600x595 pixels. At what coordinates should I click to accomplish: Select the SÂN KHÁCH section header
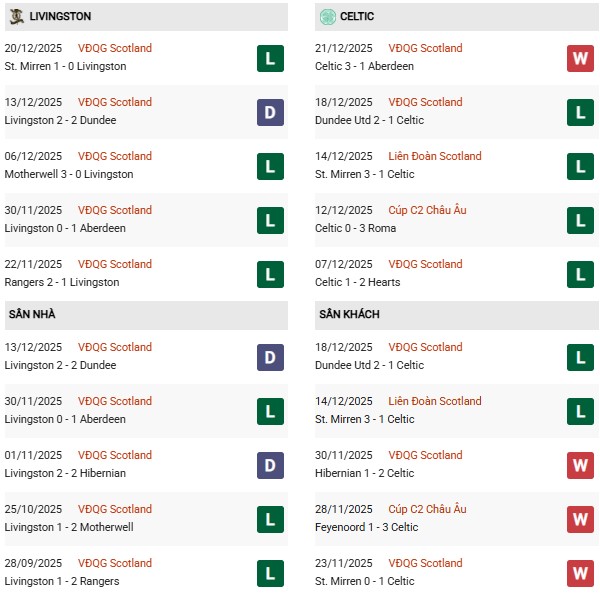coord(349,314)
